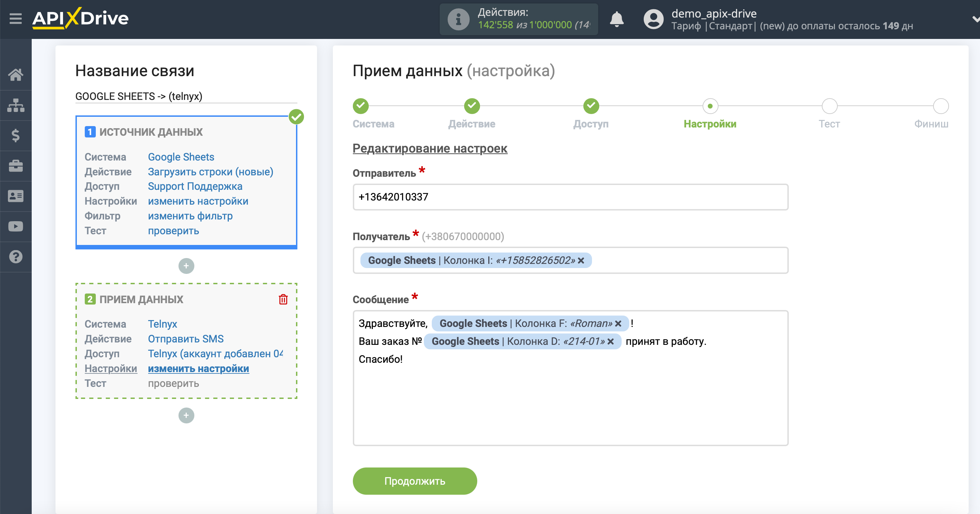
Task: Click the green check on source block
Action: (x=296, y=117)
